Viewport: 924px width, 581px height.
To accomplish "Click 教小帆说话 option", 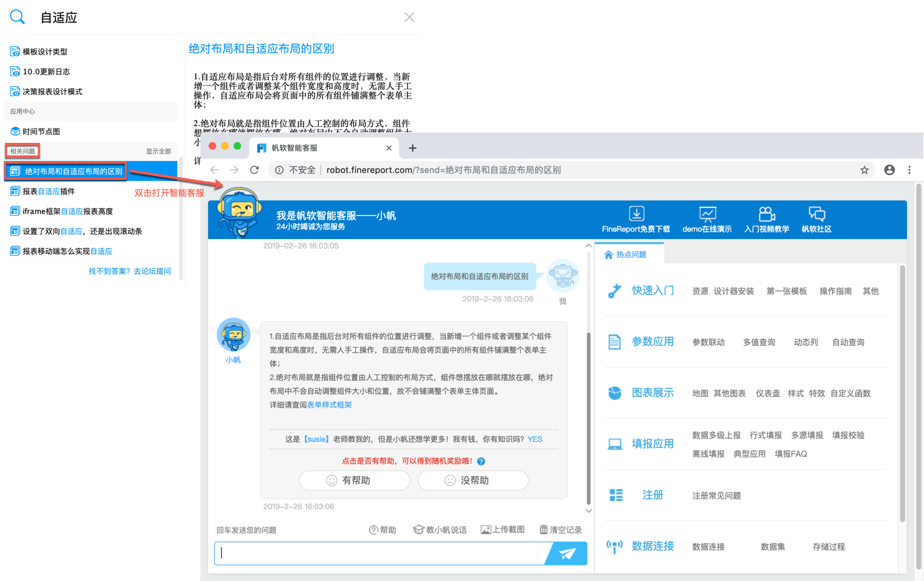I will point(440,530).
